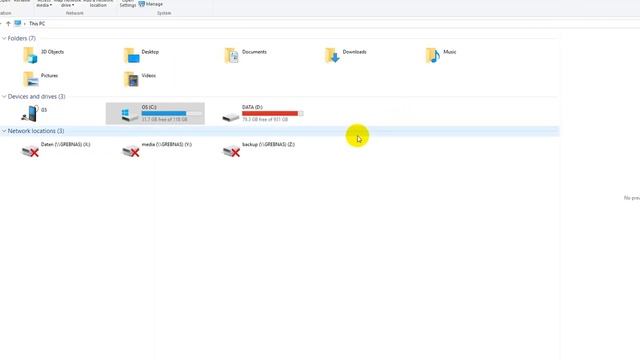The width and height of the screenshot is (640, 360).
Task: Click the 'Network locations (3)' header text
Action: 36,131
